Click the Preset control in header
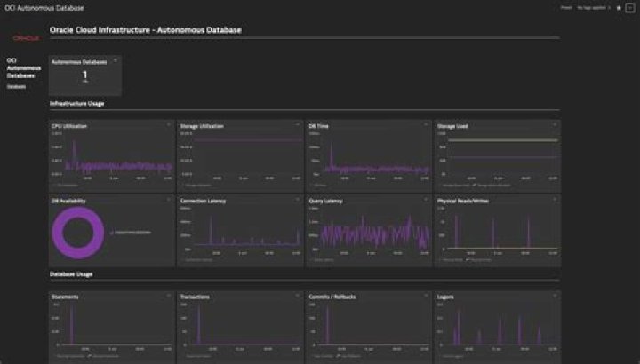The width and height of the screenshot is (640, 364). pos(566,8)
